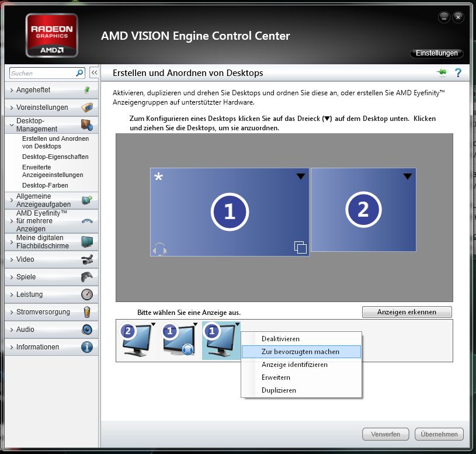476x454 pixels.
Task: Choose Zur bevorzugten machen
Action: [301, 352]
